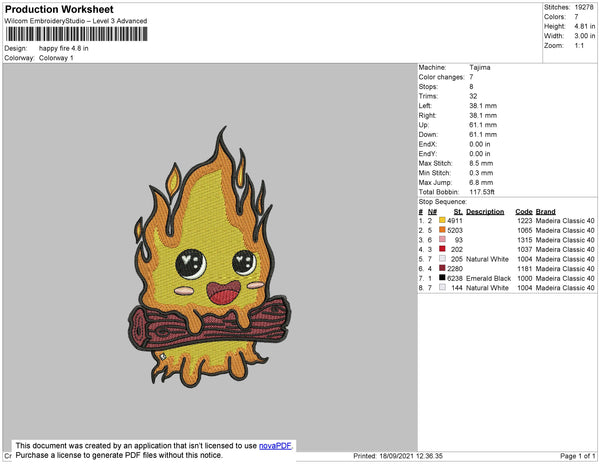Select the Machine value 'Tajima'
Screen dimensions: 600x464
click(x=480, y=67)
